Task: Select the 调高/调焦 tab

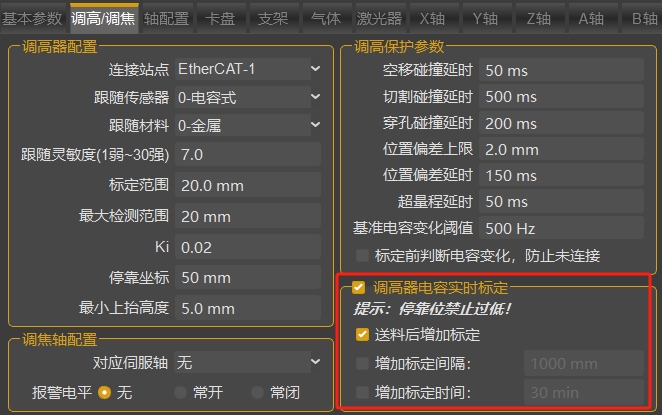Action: pos(104,18)
